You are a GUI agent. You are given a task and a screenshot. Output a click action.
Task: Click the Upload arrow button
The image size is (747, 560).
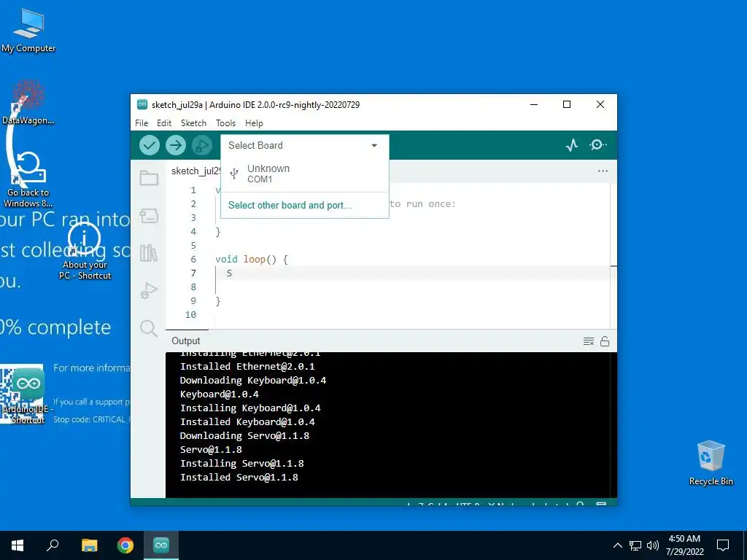[x=175, y=145]
